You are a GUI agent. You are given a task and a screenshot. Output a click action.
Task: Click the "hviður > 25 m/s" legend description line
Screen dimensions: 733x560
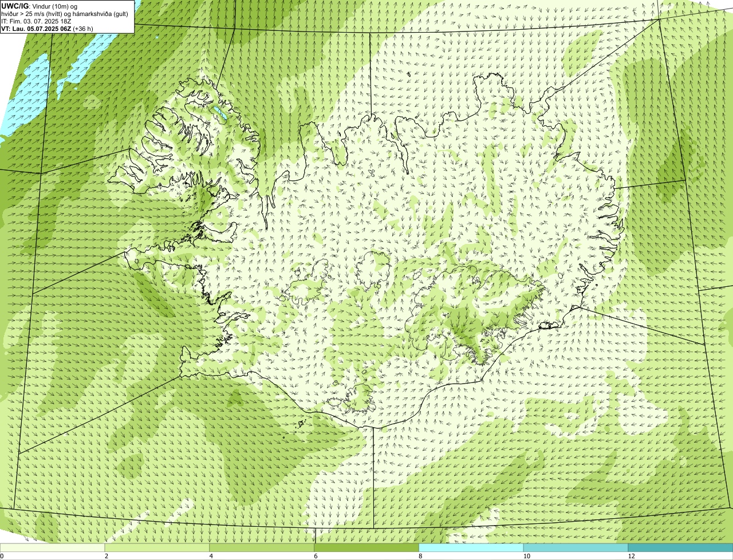pyautogui.click(x=65, y=14)
